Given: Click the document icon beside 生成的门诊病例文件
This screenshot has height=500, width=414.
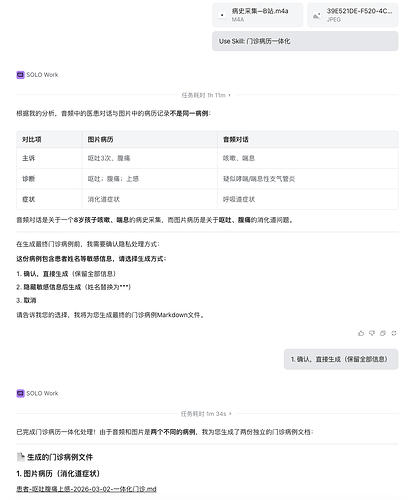Looking at the screenshot, I should point(21,457).
